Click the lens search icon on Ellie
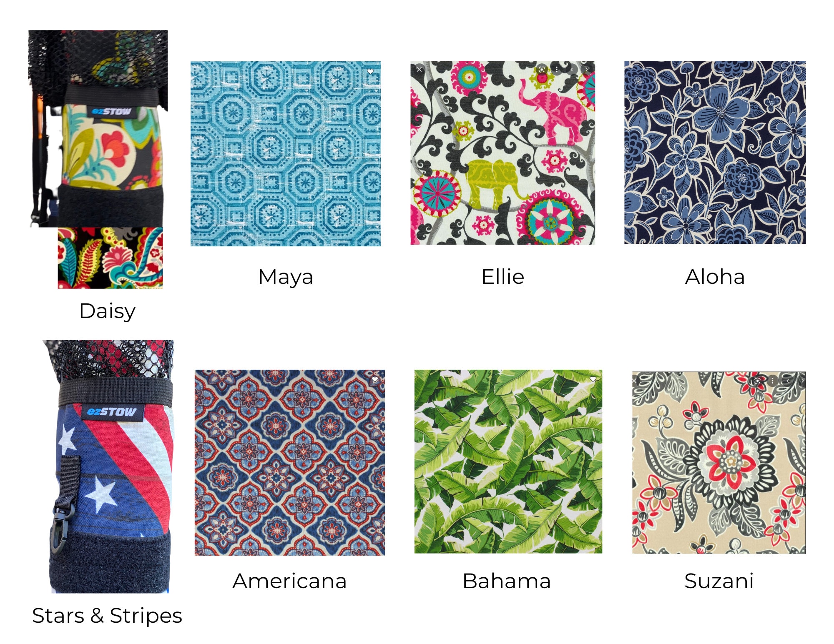The height and width of the screenshot is (644, 834). coord(542,69)
